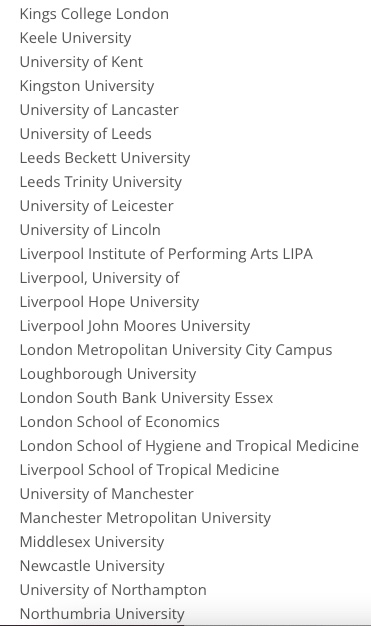Click Leeds Trinity University
371x626 pixels.
coord(101,182)
